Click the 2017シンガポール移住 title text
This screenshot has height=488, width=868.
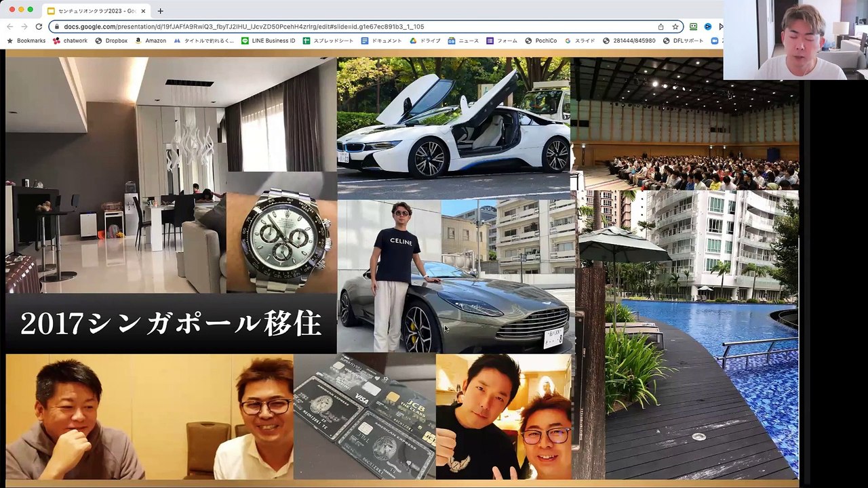pyautogui.click(x=171, y=324)
